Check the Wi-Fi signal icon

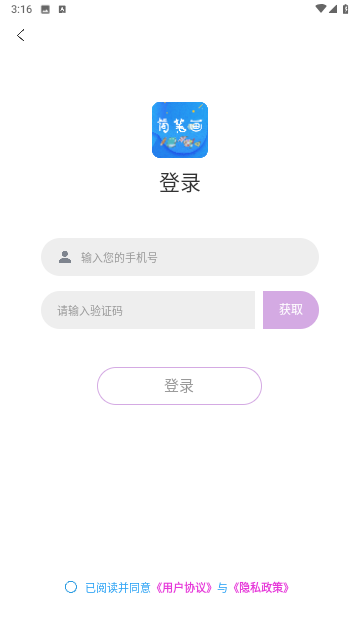(x=321, y=9)
